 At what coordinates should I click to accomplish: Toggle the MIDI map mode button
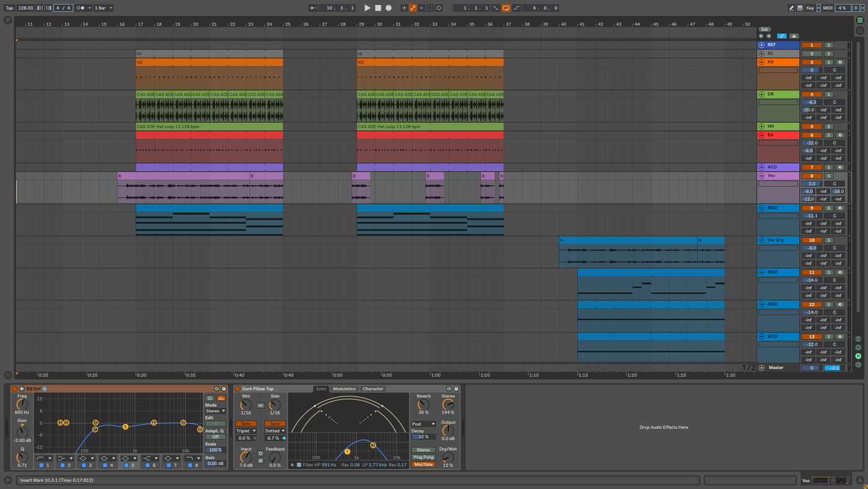coord(827,8)
